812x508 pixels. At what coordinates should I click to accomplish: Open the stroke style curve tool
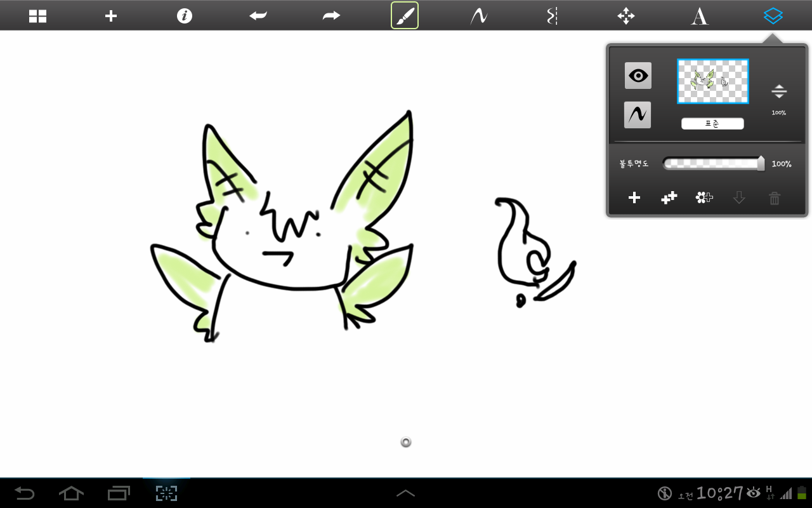tap(478, 16)
